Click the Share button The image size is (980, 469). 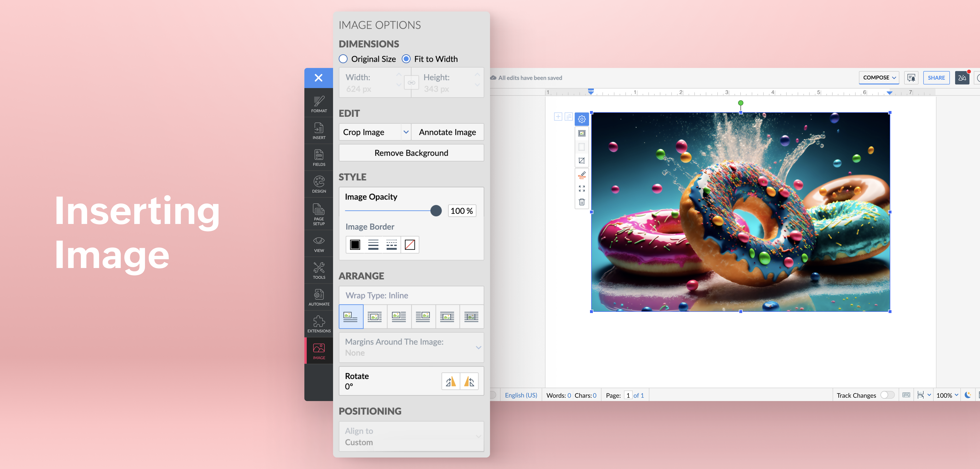click(937, 78)
